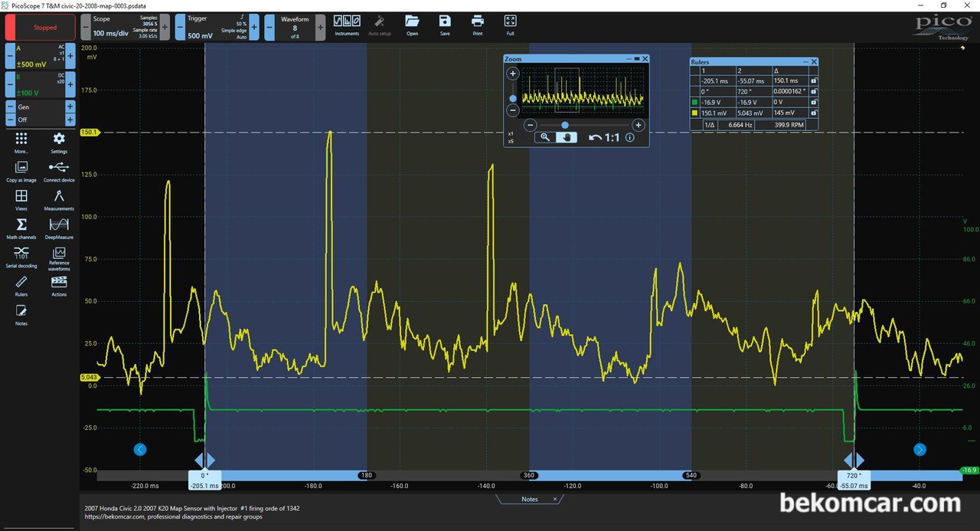The width and height of the screenshot is (980, 531).
Task: Open the Notes tab below the graph
Action: (530, 499)
